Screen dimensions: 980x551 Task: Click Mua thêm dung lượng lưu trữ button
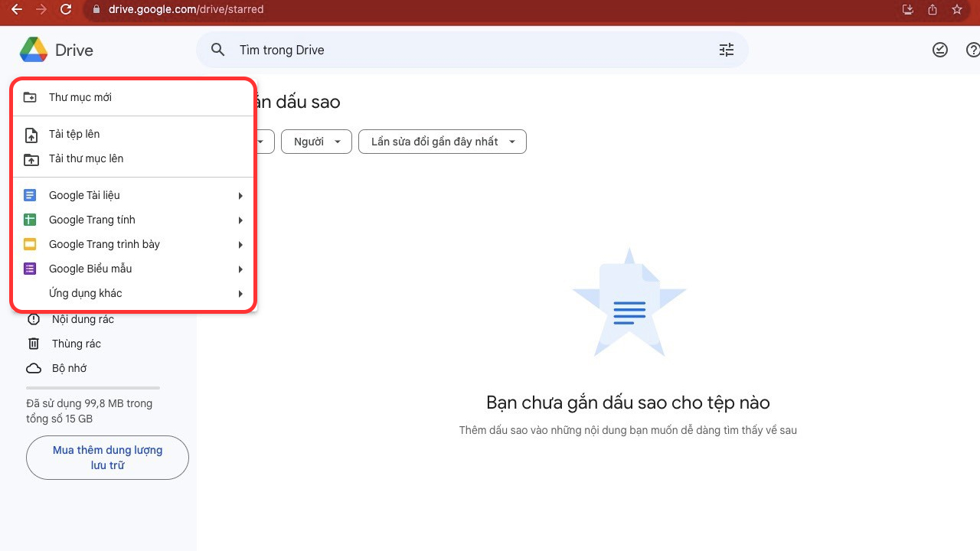click(x=107, y=458)
